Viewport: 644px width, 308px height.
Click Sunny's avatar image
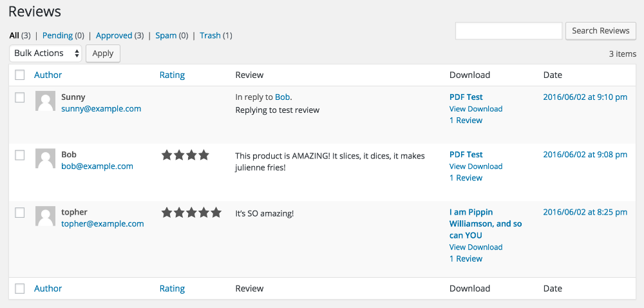(45, 101)
